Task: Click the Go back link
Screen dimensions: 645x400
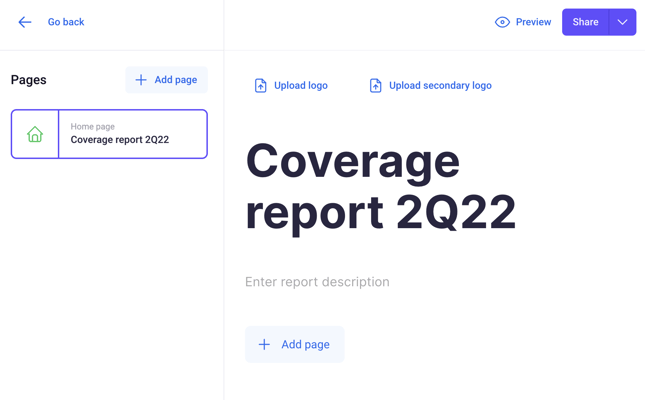Action: tap(66, 22)
